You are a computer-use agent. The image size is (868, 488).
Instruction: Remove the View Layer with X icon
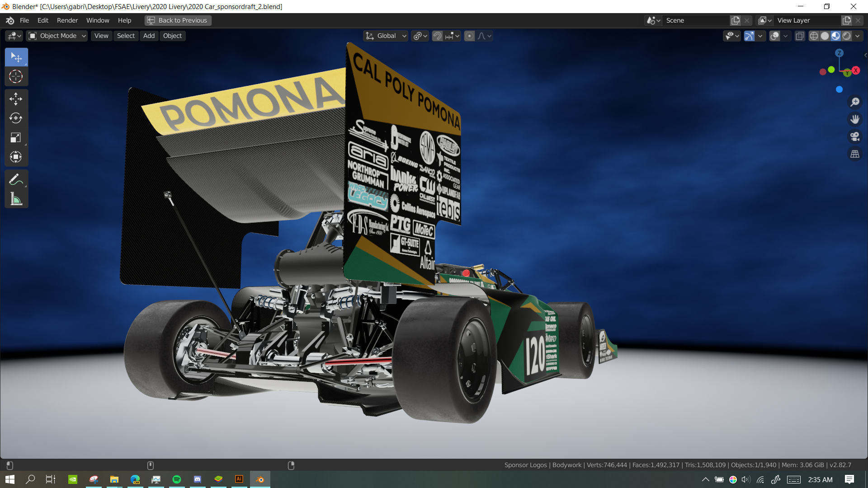(858, 20)
